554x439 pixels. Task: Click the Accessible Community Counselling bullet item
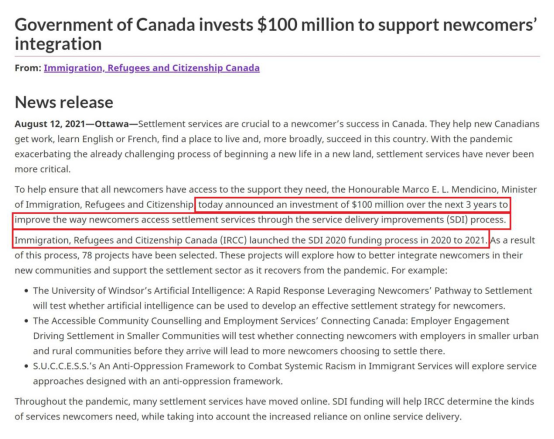pos(285,336)
